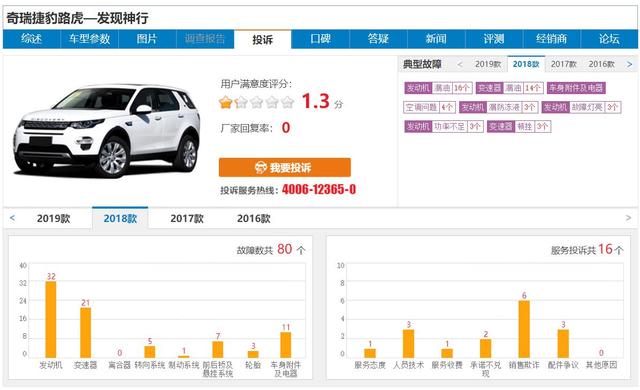Image resolution: width=640 pixels, height=390 pixels.
Task: Click the 发动机 bar showing 32 faults
Action: [x=51, y=319]
